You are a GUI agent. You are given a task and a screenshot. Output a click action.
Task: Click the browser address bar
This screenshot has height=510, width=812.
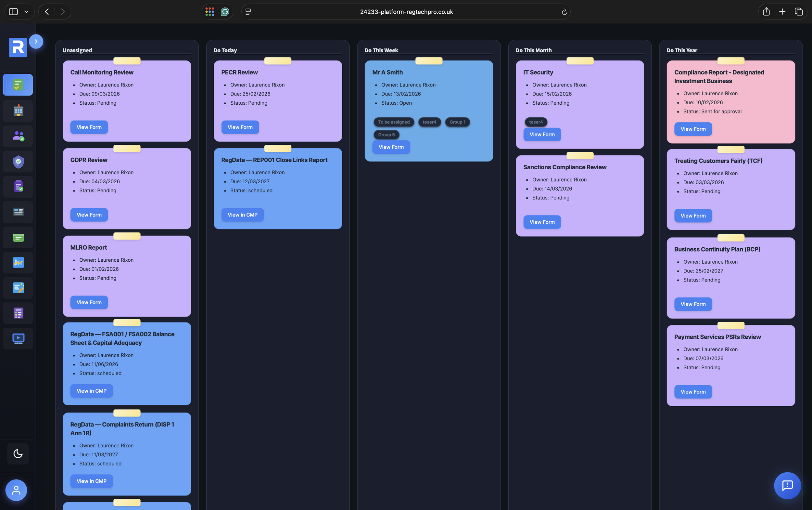point(406,12)
